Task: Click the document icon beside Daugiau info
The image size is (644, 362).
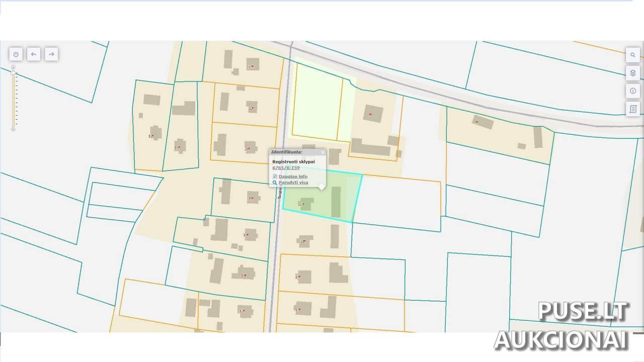Action: tap(275, 176)
